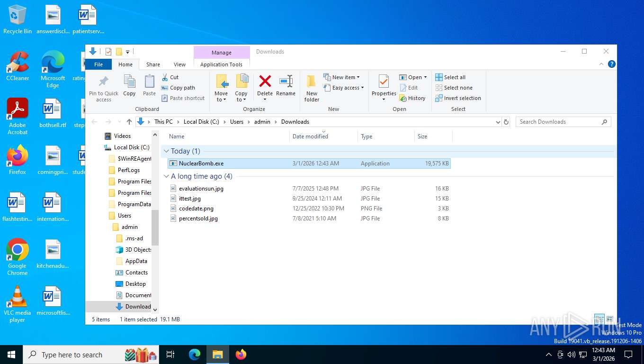Click Copy path
This screenshot has height=364, width=644.
pyautogui.click(x=178, y=88)
